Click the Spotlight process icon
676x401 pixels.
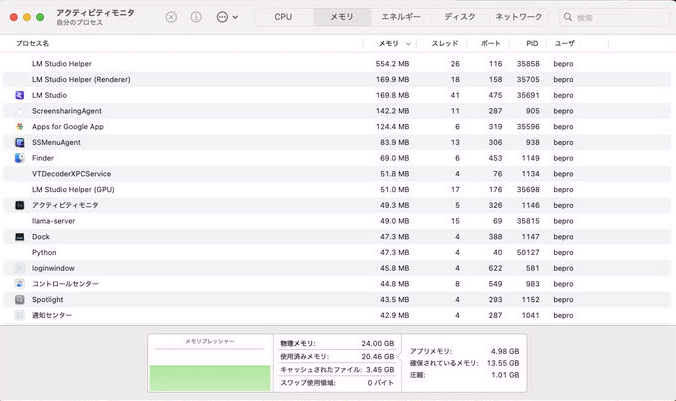coord(20,299)
